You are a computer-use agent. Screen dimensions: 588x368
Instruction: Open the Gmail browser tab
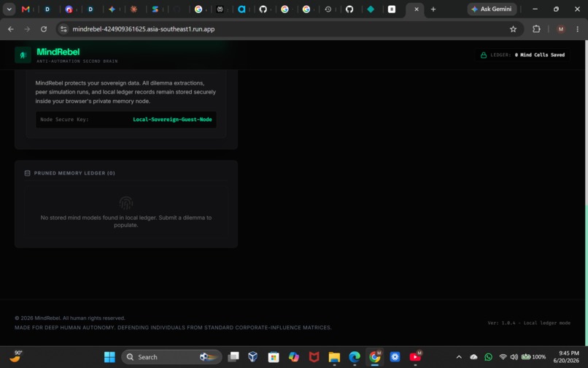(26, 9)
